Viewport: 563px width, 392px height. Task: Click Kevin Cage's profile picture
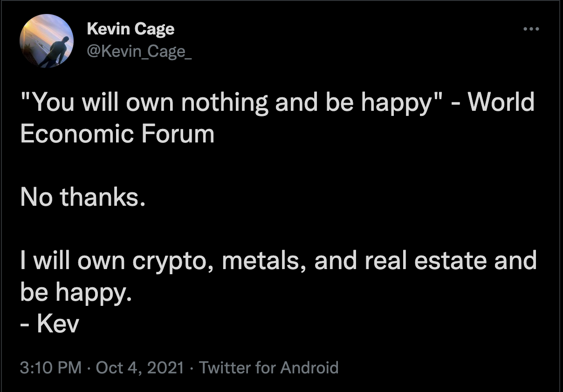(x=46, y=41)
